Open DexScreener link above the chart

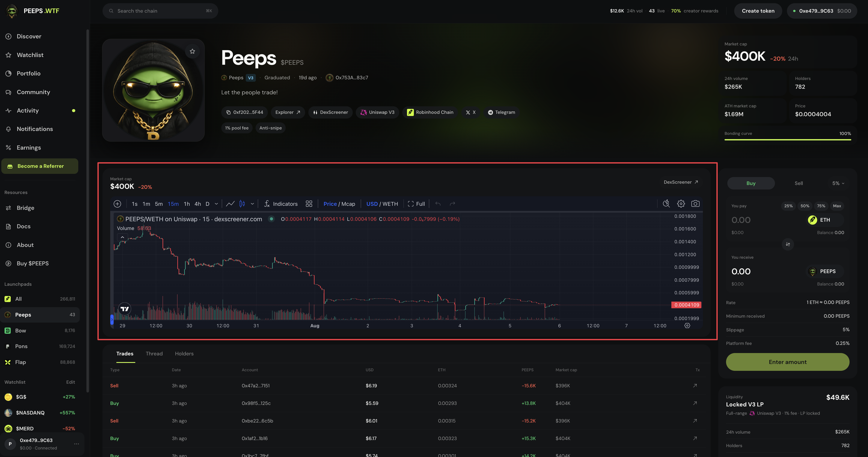[x=681, y=182]
